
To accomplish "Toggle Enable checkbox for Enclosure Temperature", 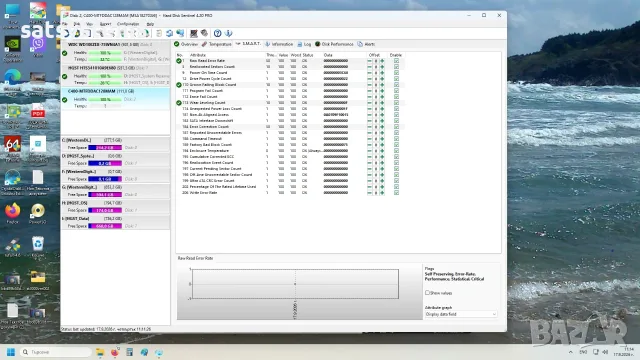I will 396,151.
